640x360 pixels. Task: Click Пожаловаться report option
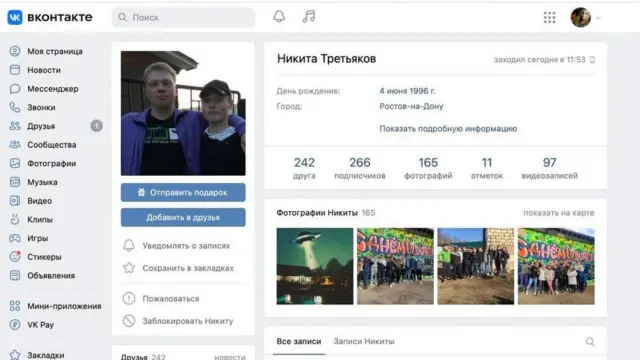pyautogui.click(x=171, y=299)
